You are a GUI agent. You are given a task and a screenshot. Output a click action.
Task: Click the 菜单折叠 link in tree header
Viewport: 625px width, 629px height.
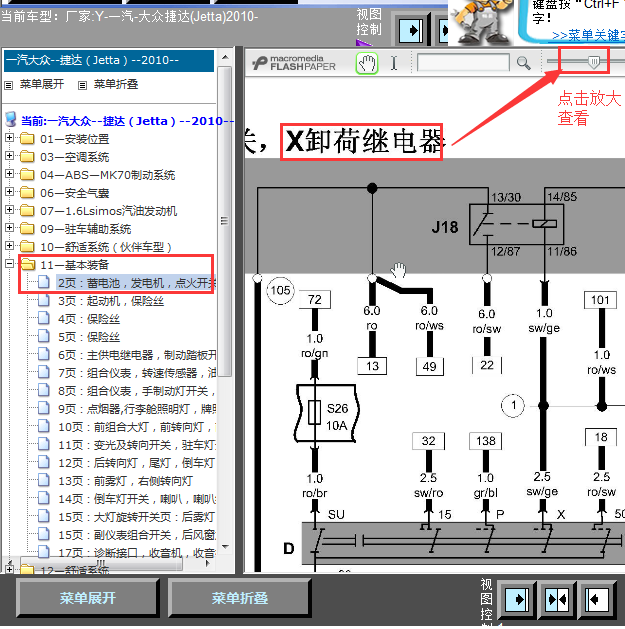pos(116,84)
